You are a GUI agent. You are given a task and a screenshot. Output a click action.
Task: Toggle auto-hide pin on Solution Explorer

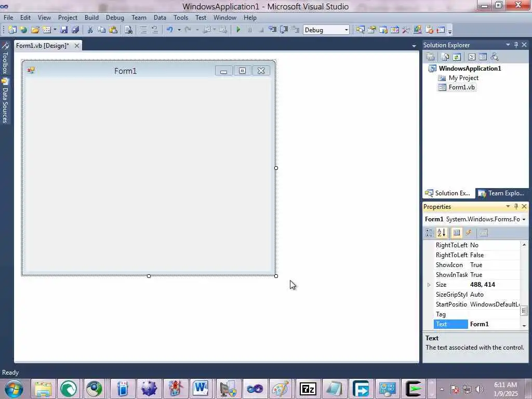point(516,45)
